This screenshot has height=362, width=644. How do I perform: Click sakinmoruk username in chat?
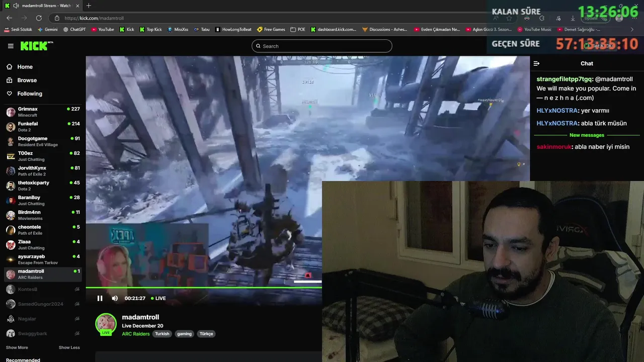[x=553, y=147]
